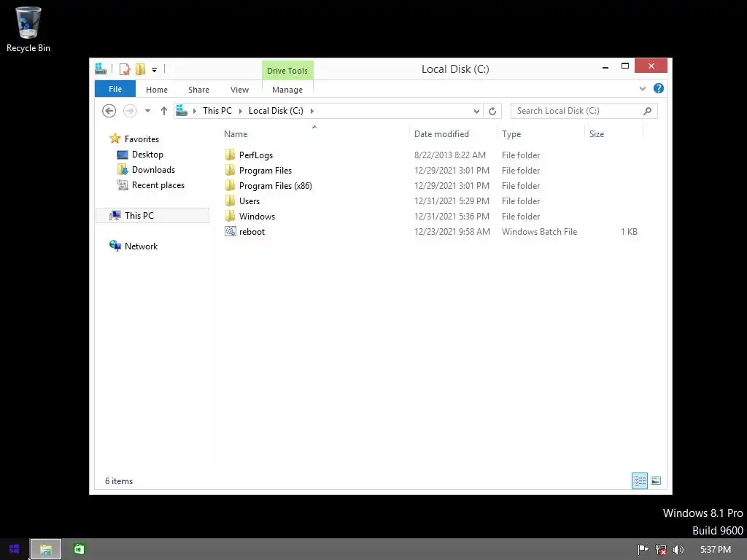This screenshot has height=560, width=747.
Task: Expand the root arrow before This PC
Action: pyautogui.click(x=194, y=111)
